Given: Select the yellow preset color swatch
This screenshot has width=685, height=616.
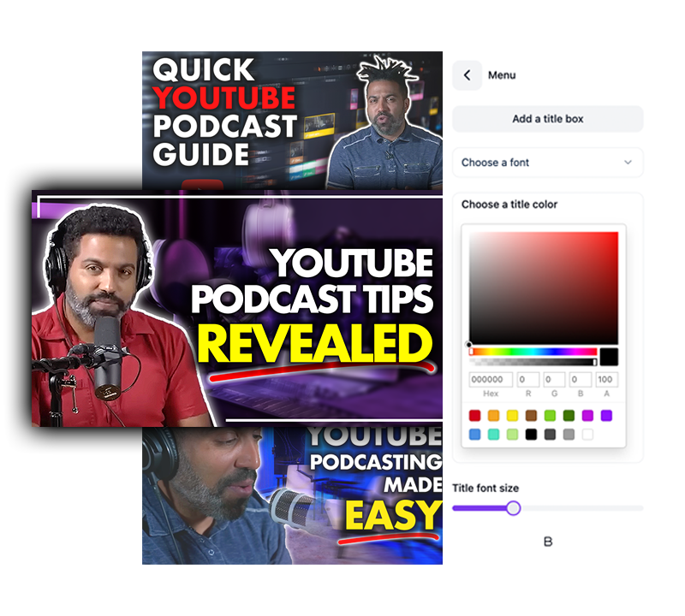Looking at the screenshot, I should tap(512, 415).
